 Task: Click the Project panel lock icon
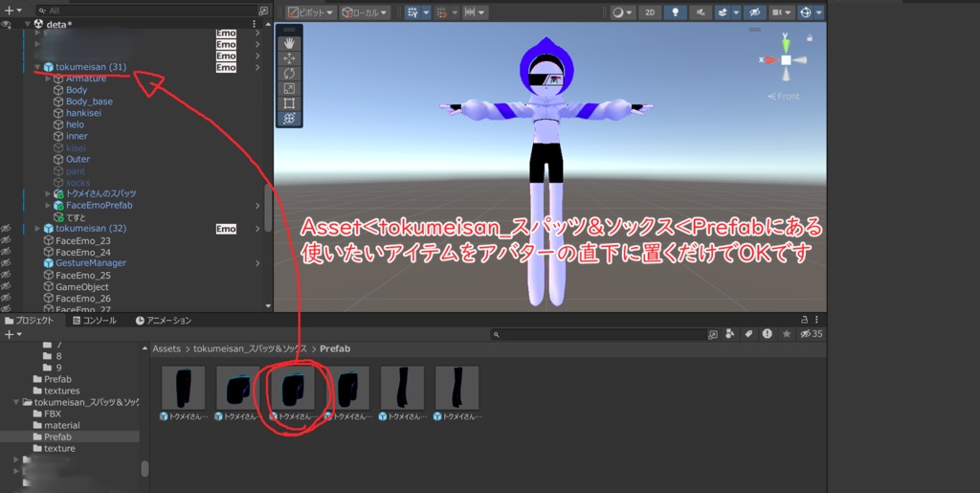[x=804, y=320]
